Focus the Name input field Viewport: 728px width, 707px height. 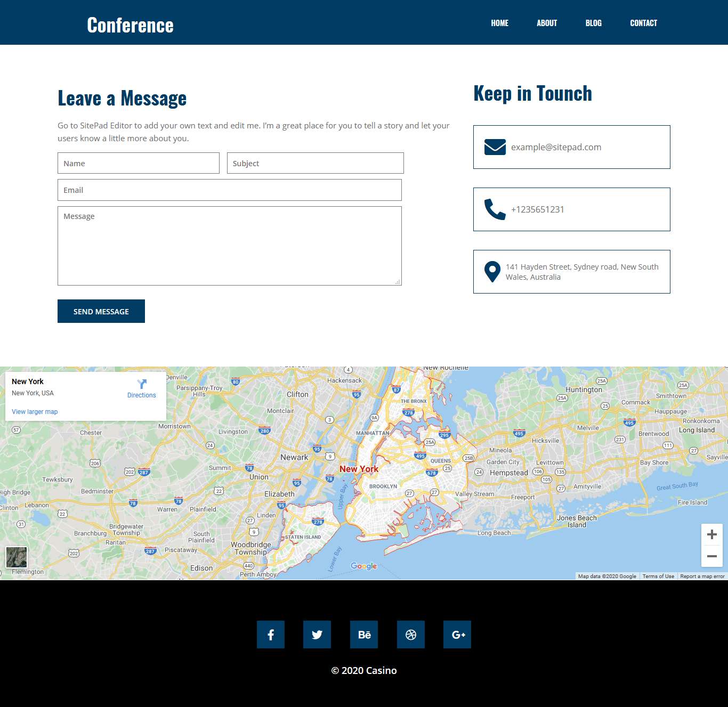click(x=139, y=164)
